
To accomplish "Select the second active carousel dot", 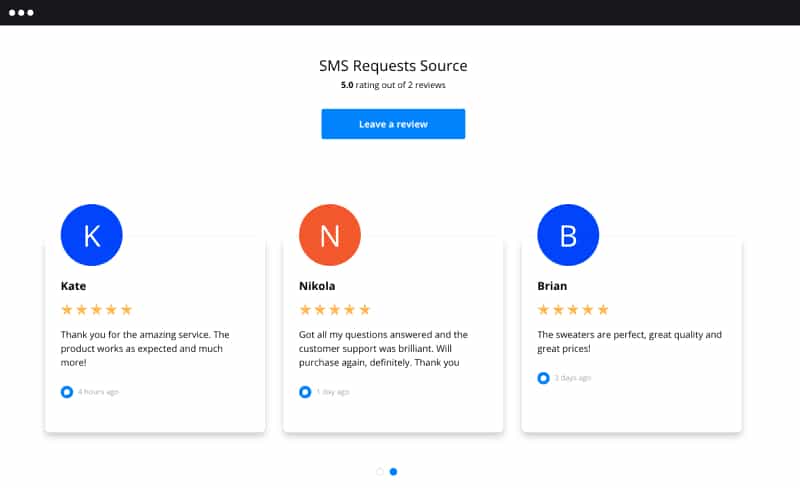I will (x=393, y=472).
